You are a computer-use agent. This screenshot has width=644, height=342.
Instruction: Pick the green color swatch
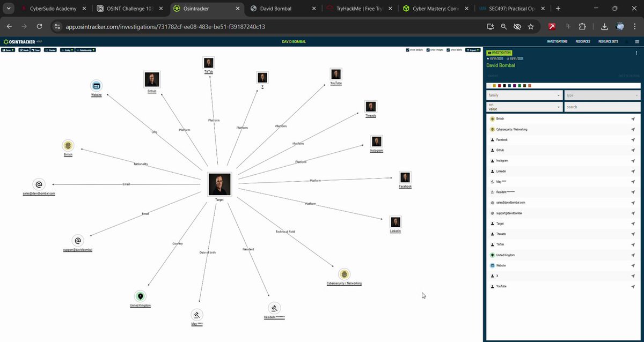click(x=519, y=86)
